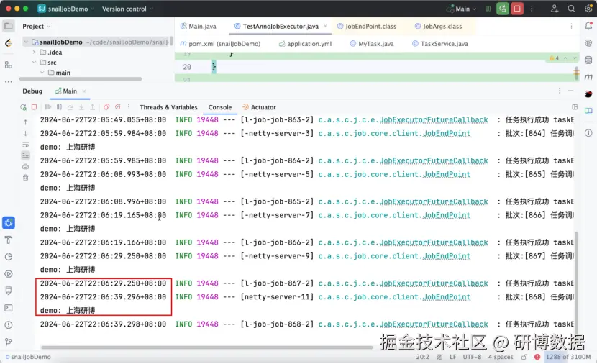The height and width of the screenshot is (364, 597).
Task: Close the TestAnnoJobExecutor.java tab
Action: (x=325, y=26)
